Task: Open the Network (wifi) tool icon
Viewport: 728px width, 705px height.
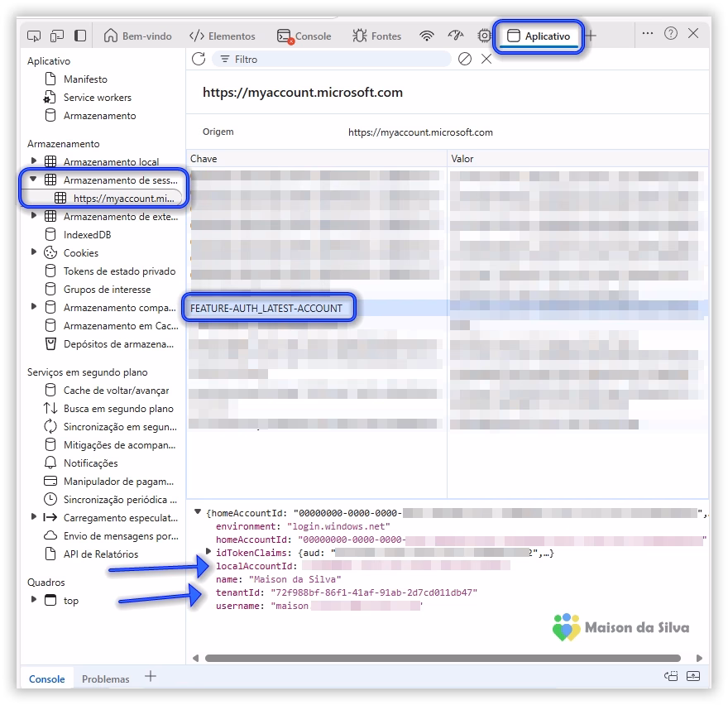Action: 427,36
